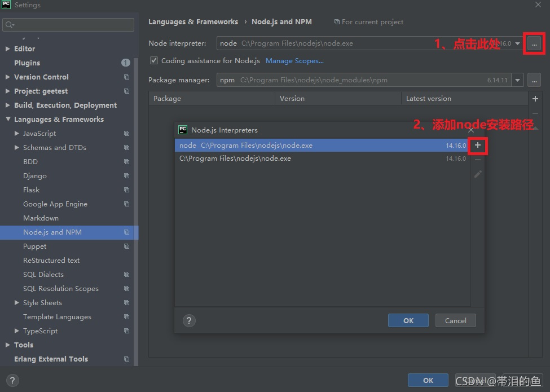Add a package with the plus icon beside the Package table

pyautogui.click(x=535, y=99)
